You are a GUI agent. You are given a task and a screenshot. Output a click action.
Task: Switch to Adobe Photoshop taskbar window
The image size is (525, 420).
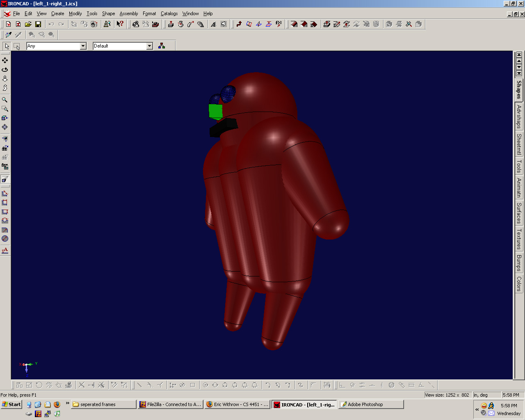[371, 404]
